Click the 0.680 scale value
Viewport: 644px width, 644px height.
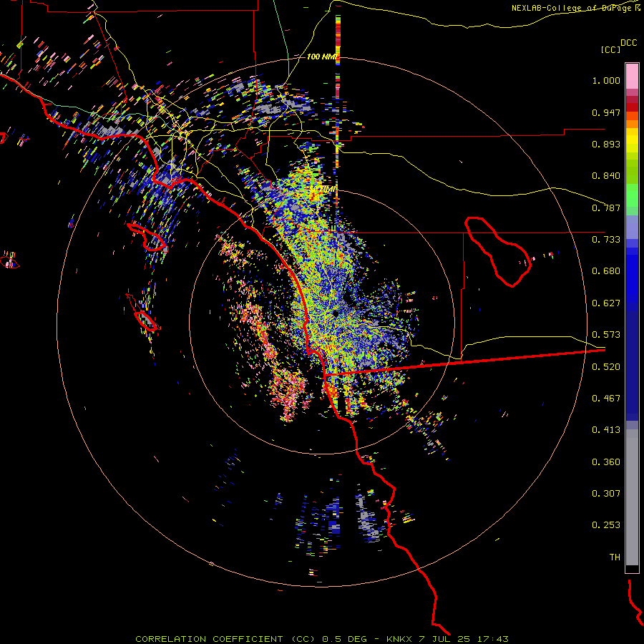pos(606,271)
